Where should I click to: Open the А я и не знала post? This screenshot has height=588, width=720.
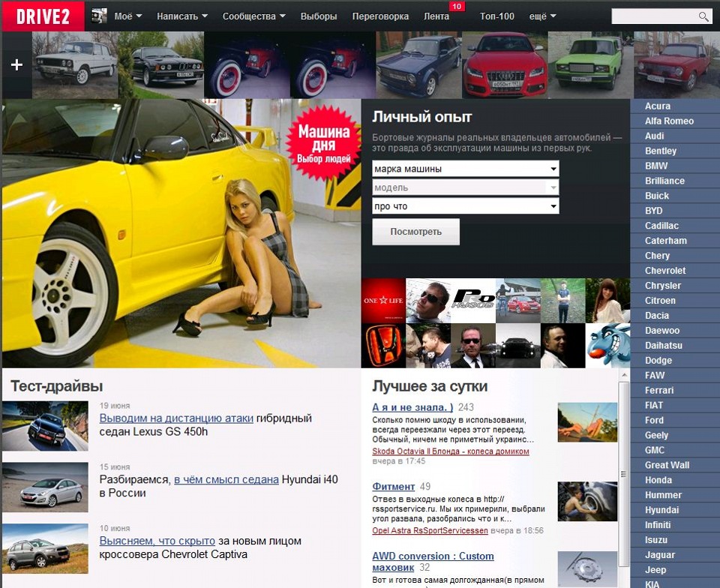click(x=412, y=407)
